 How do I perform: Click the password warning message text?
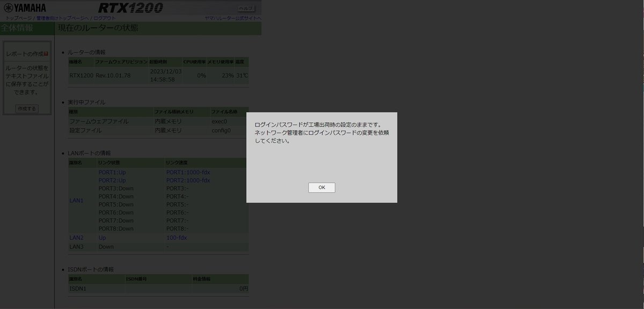tap(321, 133)
